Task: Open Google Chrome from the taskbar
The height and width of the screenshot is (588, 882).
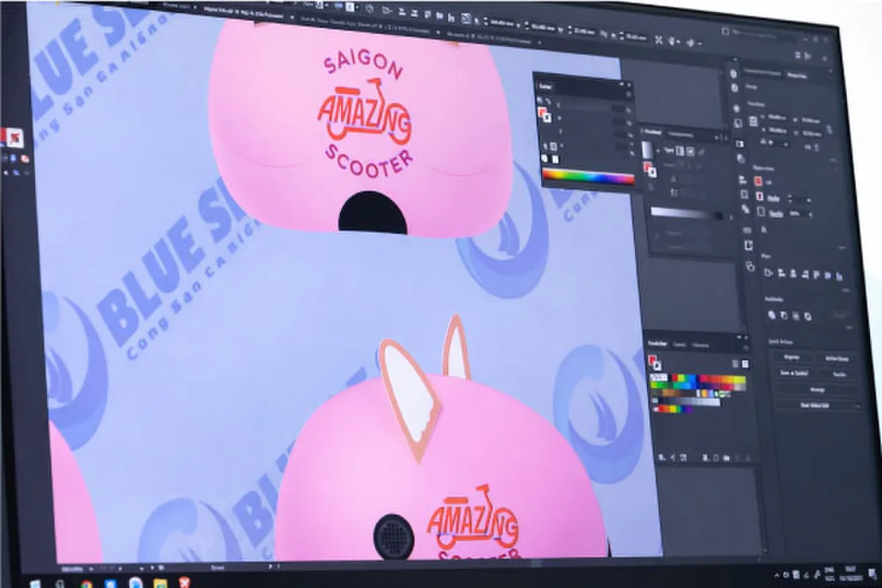Action: coord(86,583)
